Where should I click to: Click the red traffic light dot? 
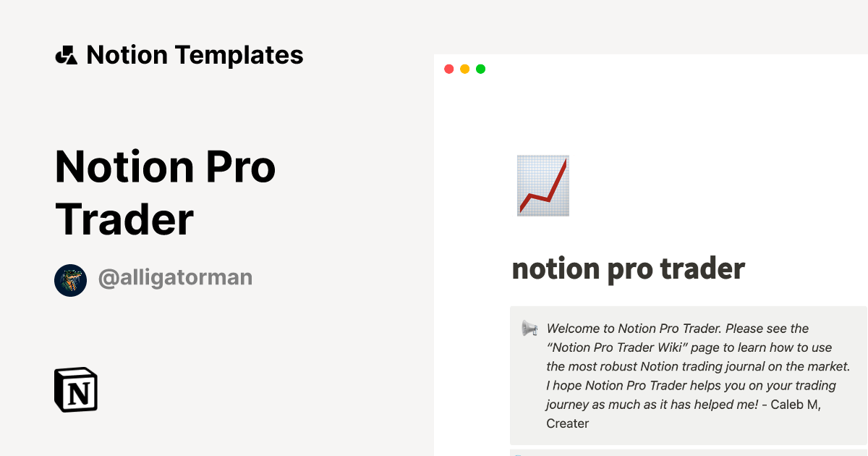[x=448, y=69]
